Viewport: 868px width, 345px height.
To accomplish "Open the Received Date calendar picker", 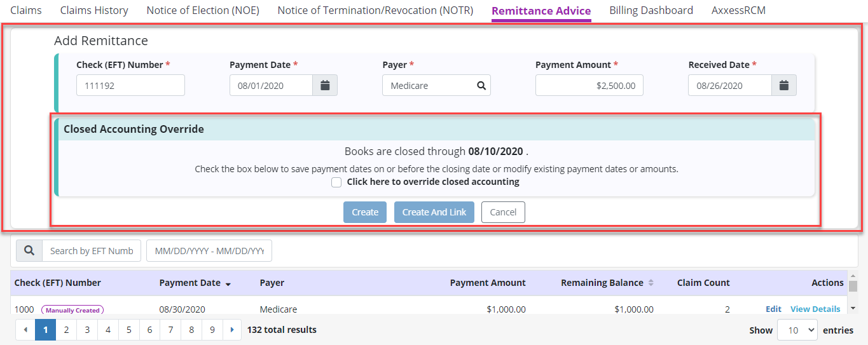I will coord(783,86).
